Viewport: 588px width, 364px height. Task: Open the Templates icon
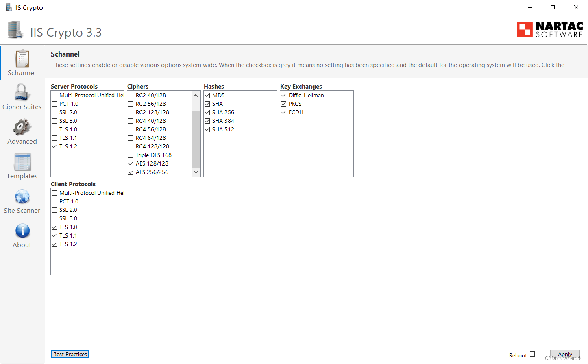(22, 162)
